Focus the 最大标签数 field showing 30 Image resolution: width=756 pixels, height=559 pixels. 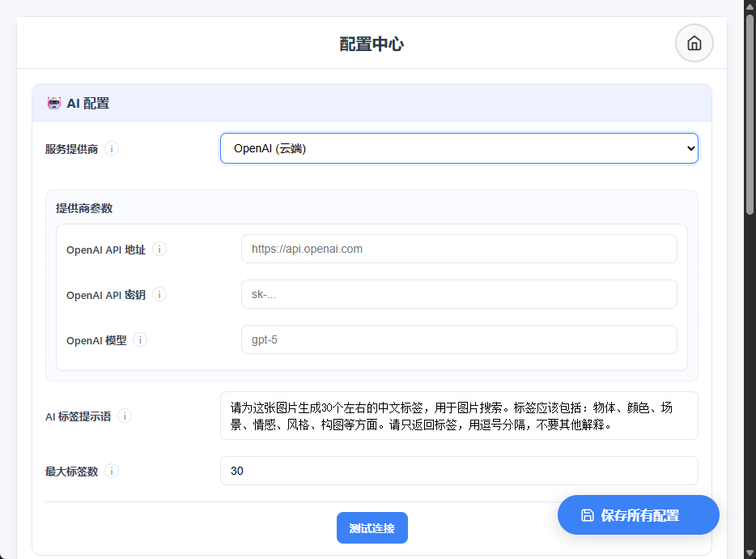[459, 471]
